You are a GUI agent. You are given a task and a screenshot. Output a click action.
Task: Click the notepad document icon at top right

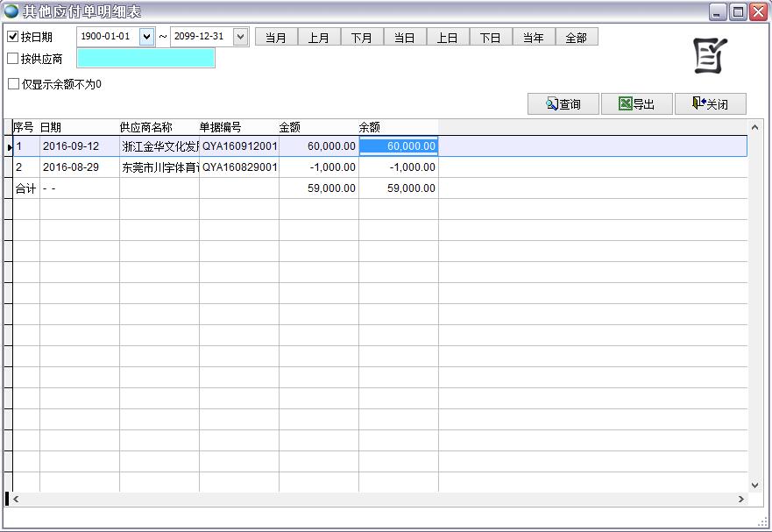click(709, 57)
